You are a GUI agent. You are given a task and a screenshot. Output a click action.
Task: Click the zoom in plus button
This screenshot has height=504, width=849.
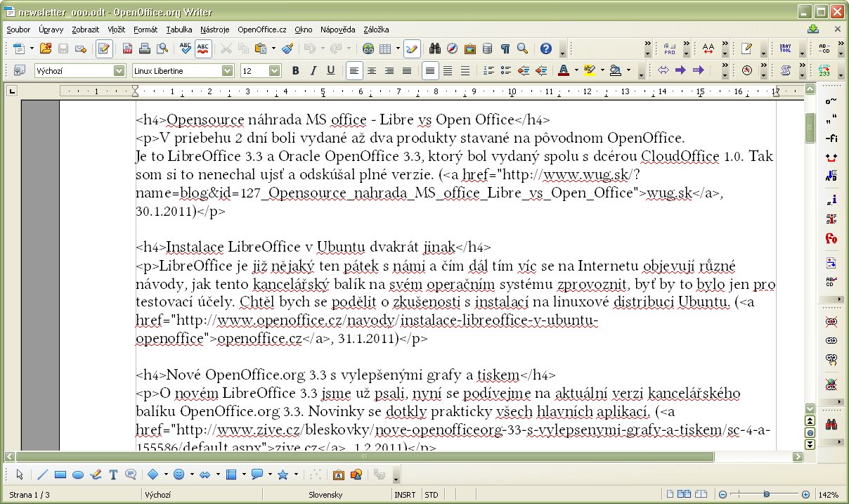click(805, 495)
